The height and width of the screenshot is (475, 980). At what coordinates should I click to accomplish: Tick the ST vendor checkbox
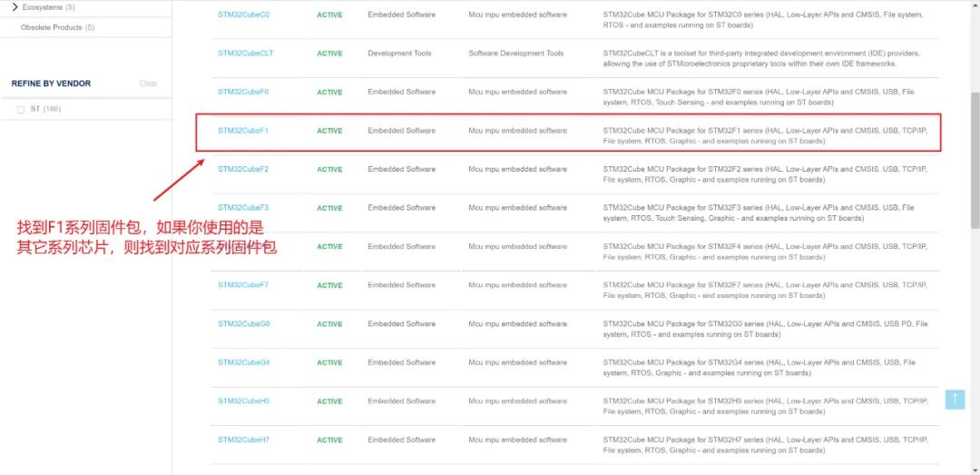[x=21, y=110]
